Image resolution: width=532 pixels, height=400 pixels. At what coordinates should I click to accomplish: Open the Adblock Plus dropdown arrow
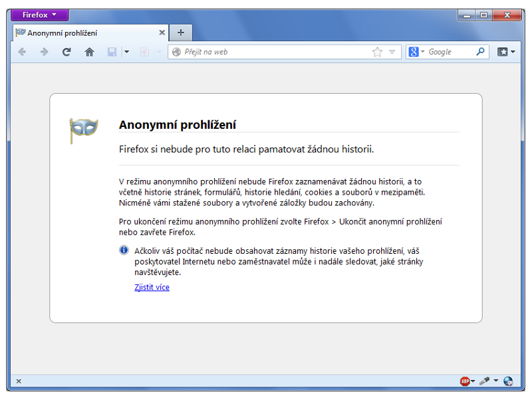tap(473, 381)
